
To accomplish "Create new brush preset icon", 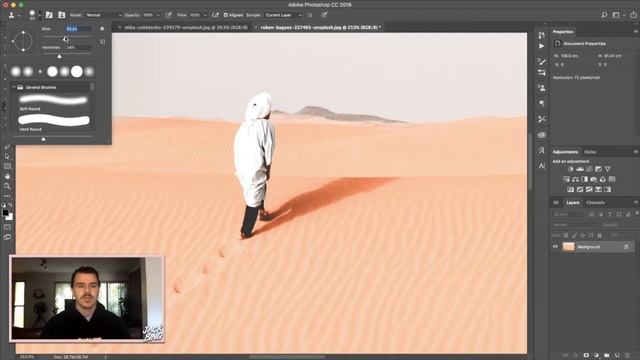I will [102, 42].
